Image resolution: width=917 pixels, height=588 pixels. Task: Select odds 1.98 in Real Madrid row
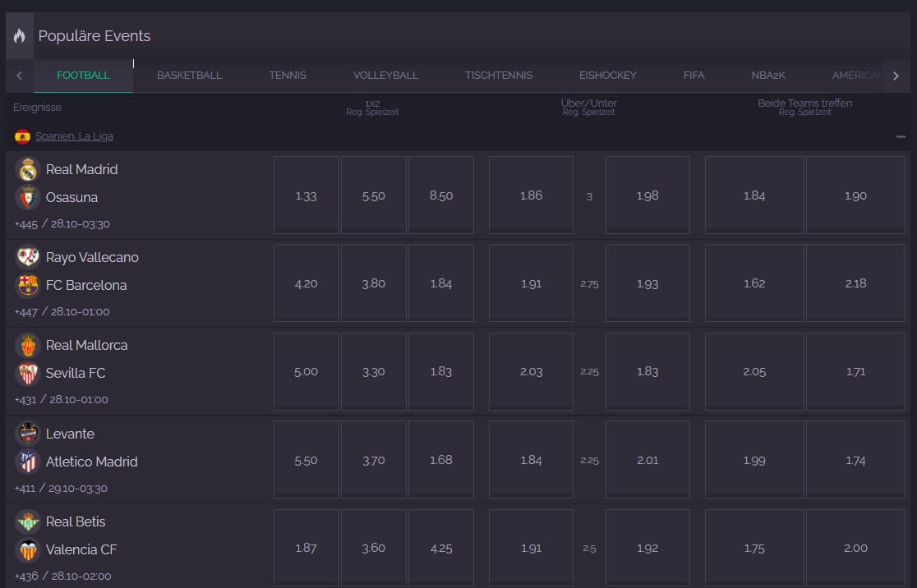647,195
